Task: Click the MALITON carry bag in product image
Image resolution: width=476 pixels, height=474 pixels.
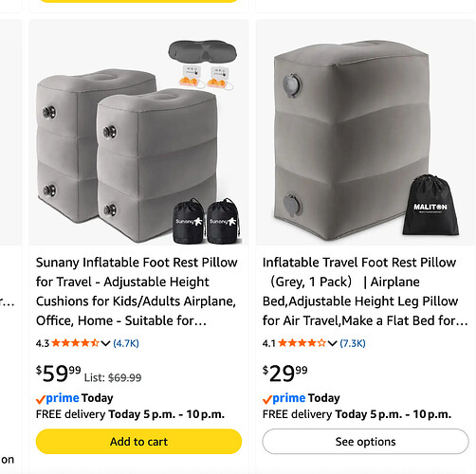Action: tap(430, 205)
